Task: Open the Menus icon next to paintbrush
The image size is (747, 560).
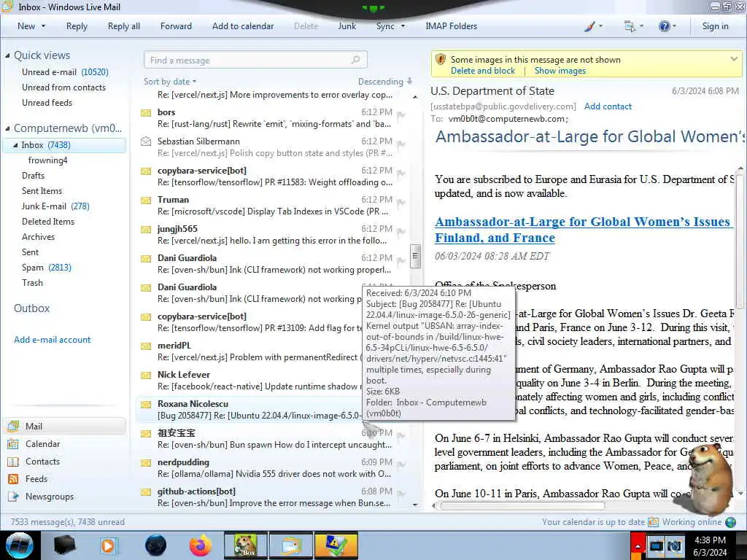Action: click(630, 27)
